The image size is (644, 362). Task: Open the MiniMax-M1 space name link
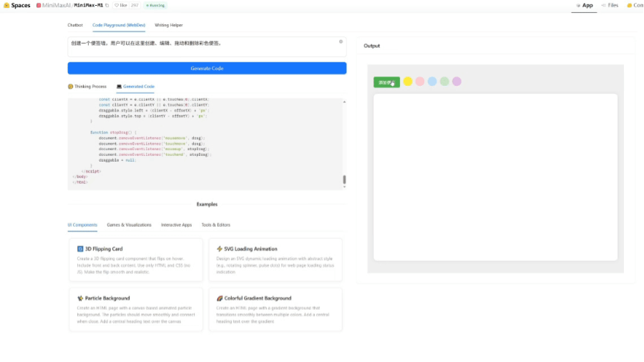point(88,5)
